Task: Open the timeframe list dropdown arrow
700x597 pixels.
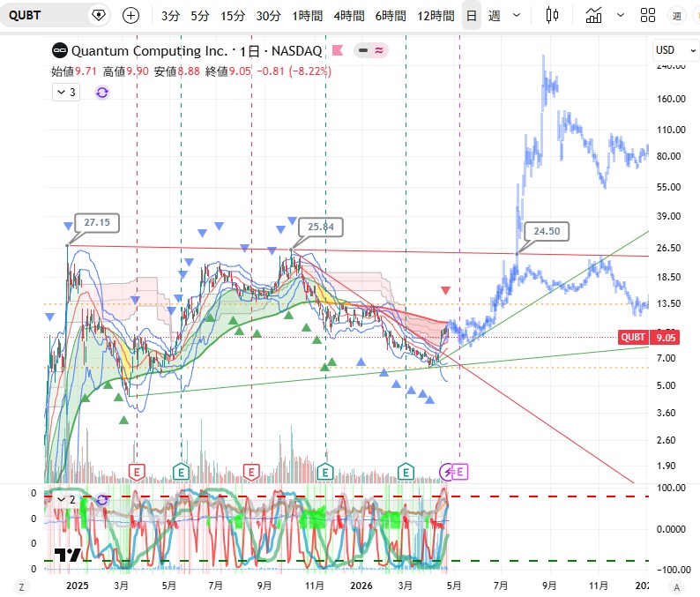Action: 517,16
